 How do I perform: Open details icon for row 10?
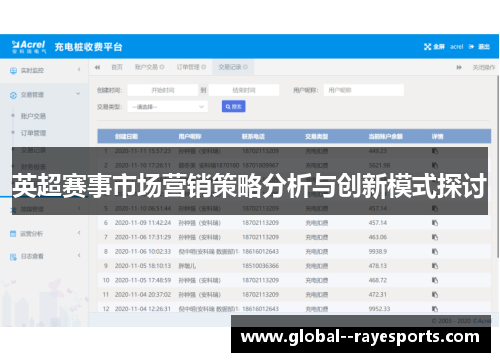coord(435,280)
